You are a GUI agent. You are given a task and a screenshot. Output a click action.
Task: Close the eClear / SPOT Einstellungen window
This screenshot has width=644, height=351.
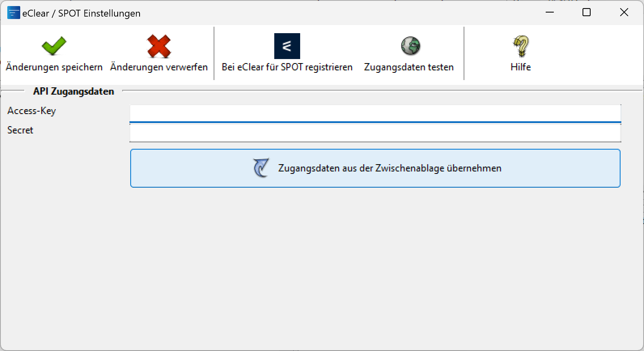(x=624, y=13)
